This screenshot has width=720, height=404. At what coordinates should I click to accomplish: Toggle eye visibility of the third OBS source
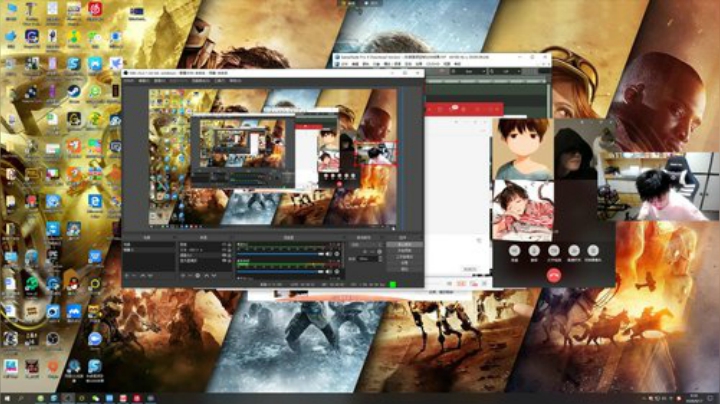(x=224, y=255)
